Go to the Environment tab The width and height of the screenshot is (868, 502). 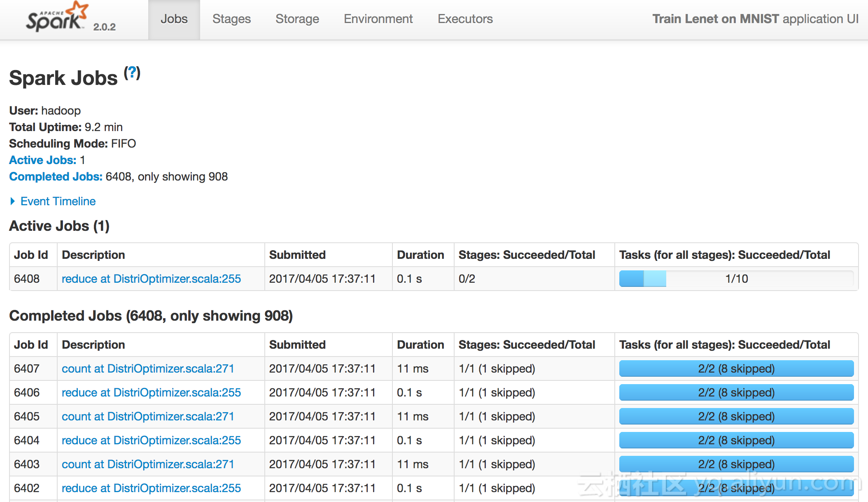tap(378, 19)
